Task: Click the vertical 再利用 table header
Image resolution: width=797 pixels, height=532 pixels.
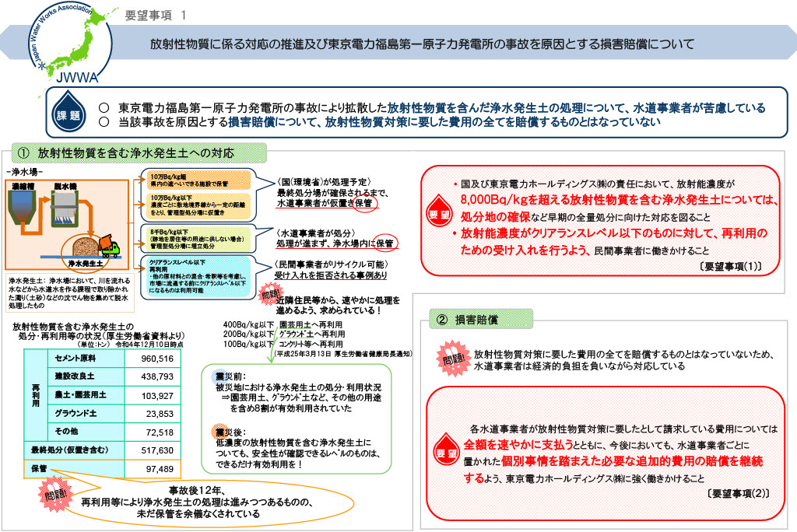Action: coord(36,395)
